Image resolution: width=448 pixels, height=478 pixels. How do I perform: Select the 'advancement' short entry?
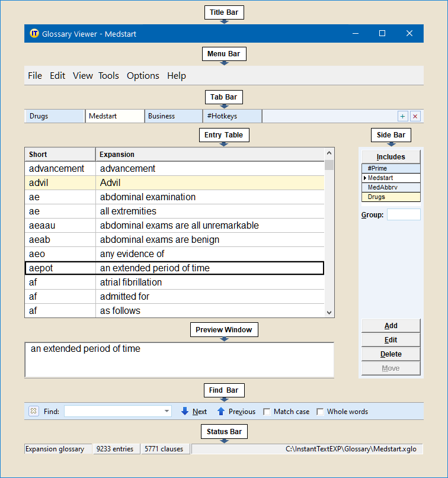(x=60, y=168)
